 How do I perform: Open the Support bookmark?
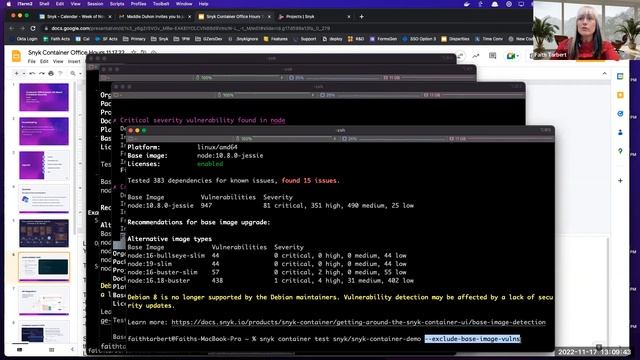click(305, 39)
